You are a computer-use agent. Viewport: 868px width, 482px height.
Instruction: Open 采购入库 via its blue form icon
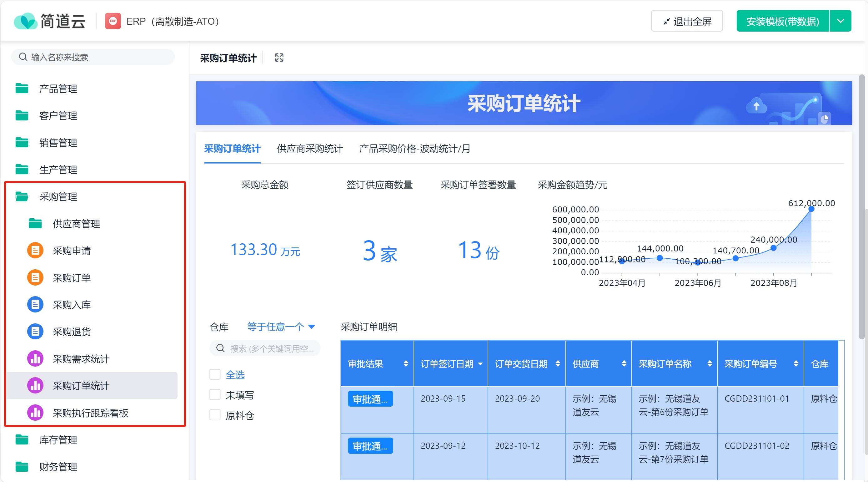[x=35, y=305]
